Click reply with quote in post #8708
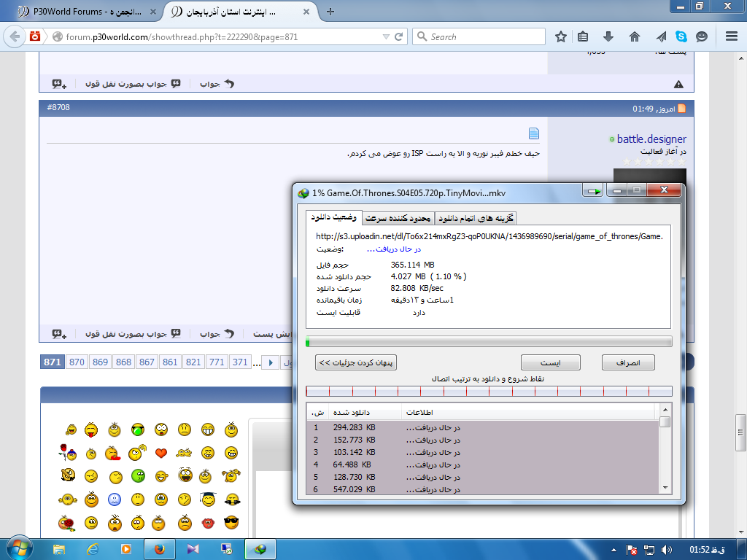The height and width of the screenshot is (560, 747). 133,334
